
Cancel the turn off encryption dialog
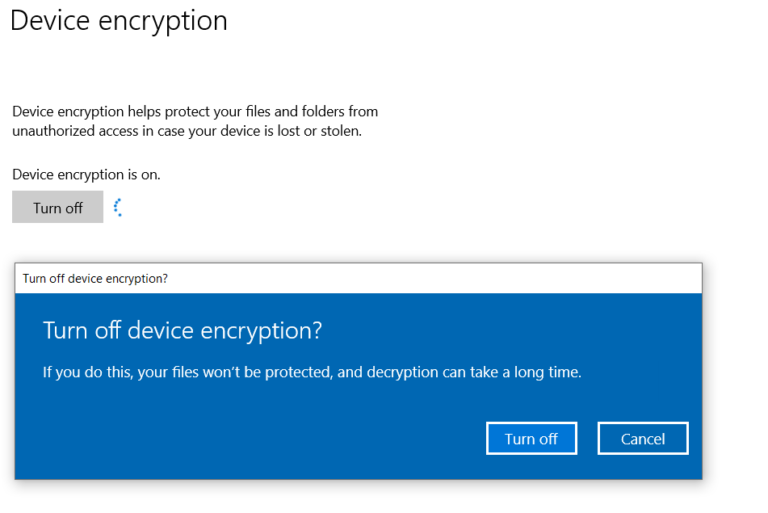pos(642,438)
